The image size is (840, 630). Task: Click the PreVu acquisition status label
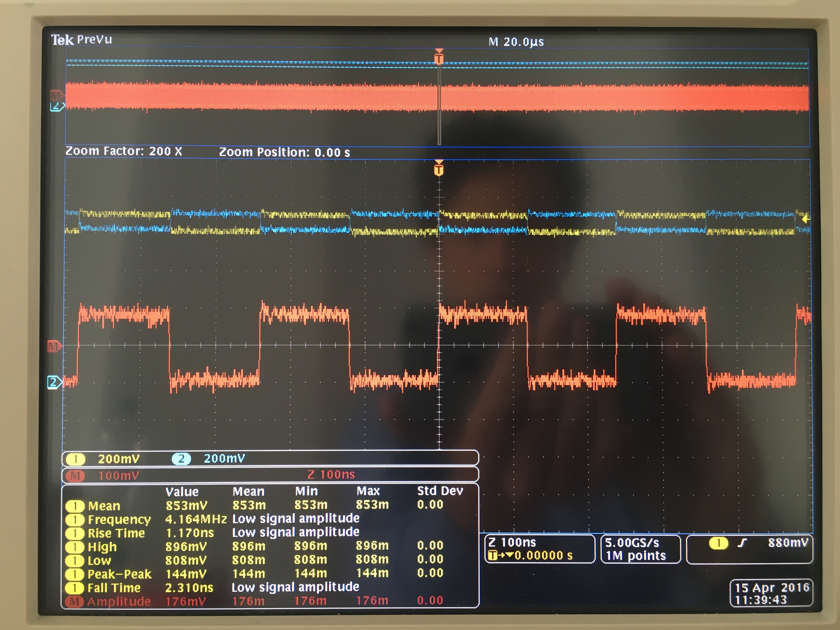coord(95,40)
